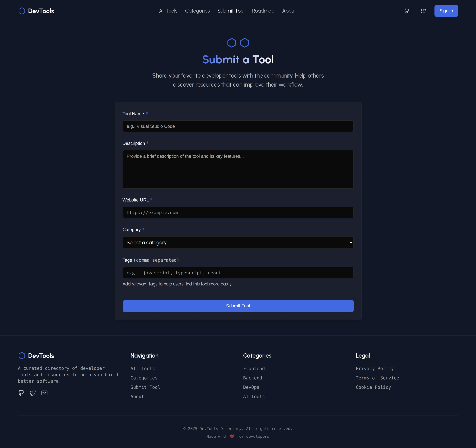Go to Roadmap in the header
The height and width of the screenshot is (448, 476).
tap(263, 11)
